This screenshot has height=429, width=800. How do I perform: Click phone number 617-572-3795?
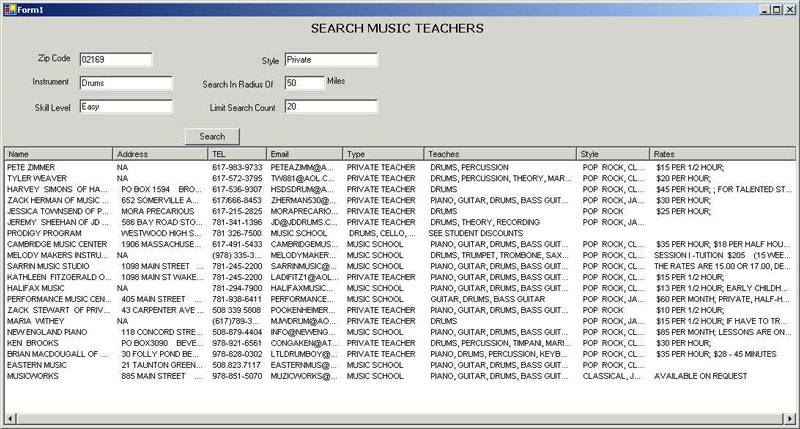237,179
